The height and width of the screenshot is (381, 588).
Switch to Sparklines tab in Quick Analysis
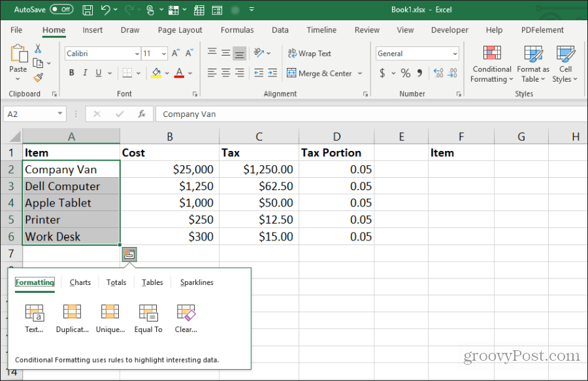[197, 282]
